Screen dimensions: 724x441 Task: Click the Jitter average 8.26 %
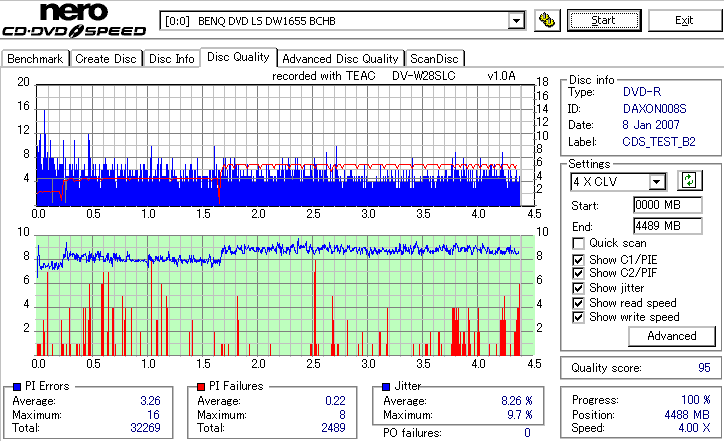pyautogui.click(x=517, y=401)
